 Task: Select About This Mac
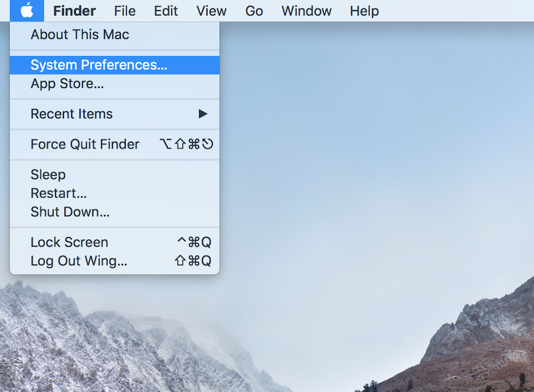pos(80,34)
